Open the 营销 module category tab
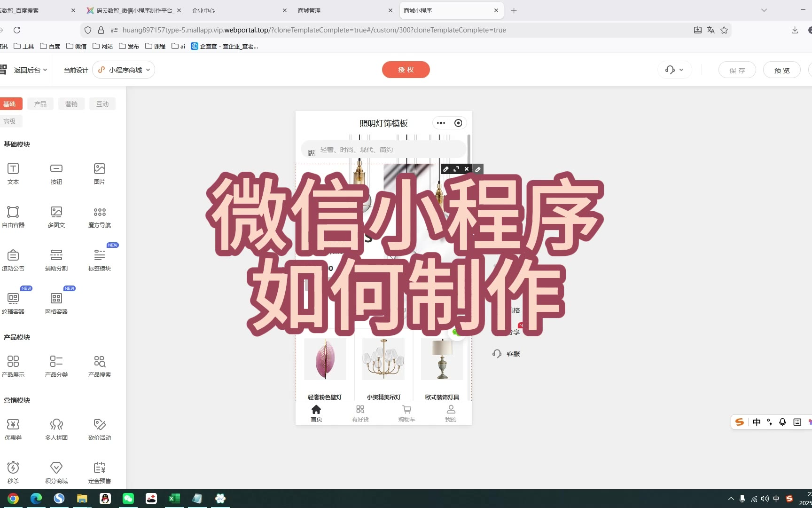The height and width of the screenshot is (508, 812). [71, 104]
